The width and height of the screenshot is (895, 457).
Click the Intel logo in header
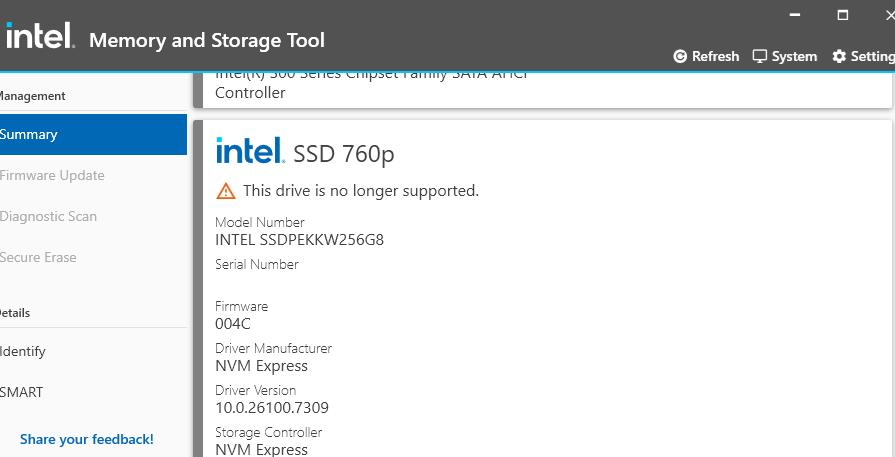(x=39, y=37)
